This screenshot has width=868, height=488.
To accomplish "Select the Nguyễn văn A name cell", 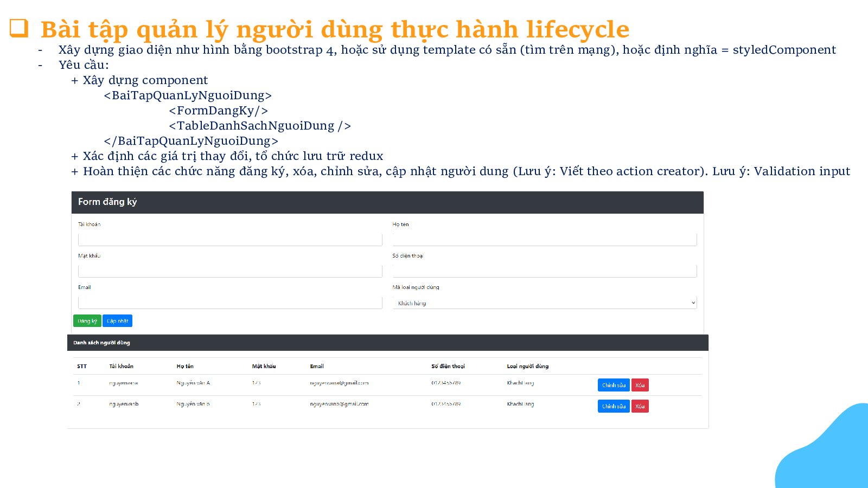I will [x=193, y=383].
